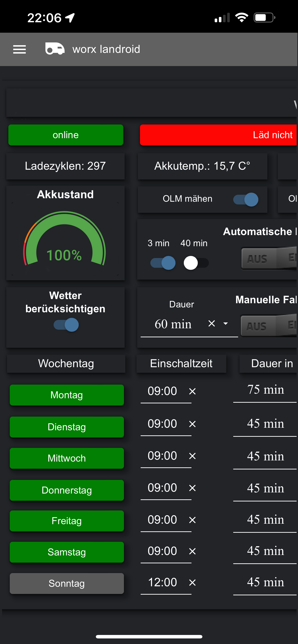
Task: Edit the Samstag 09:00 time field
Action: pos(162,551)
